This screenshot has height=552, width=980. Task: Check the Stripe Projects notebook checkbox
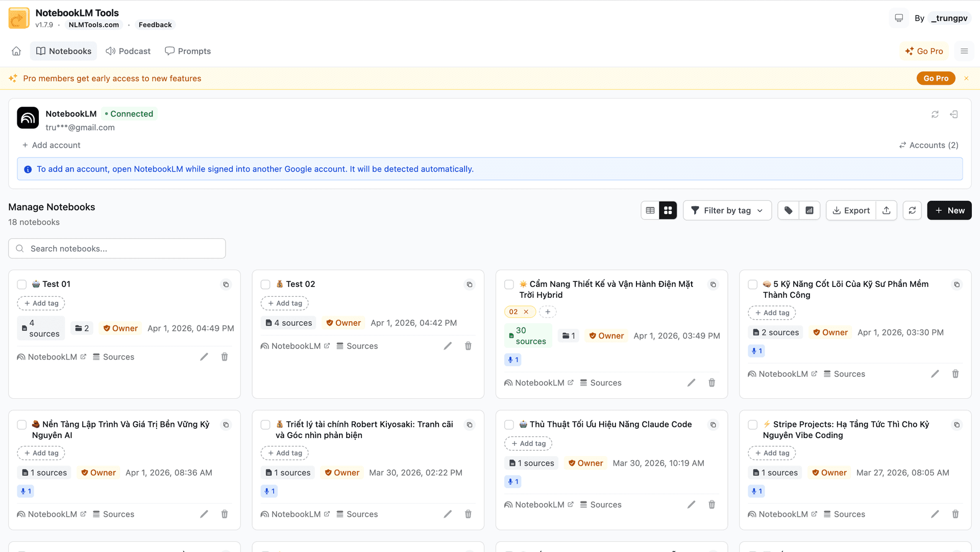[x=752, y=424]
